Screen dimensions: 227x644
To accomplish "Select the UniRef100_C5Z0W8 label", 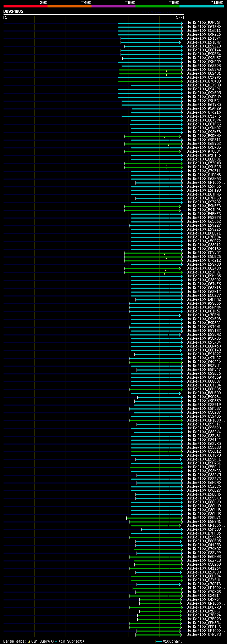I will [204, 163].
